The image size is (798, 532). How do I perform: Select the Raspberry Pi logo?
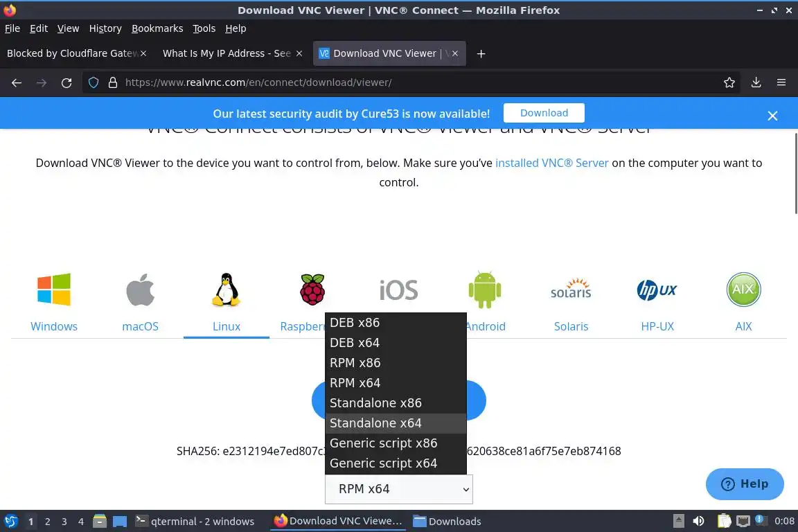[x=312, y=289]
